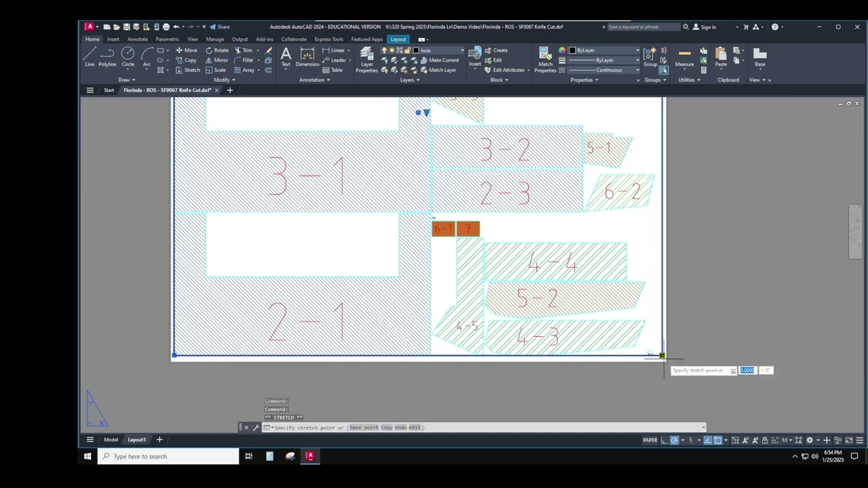
Task: Expand the Layers panel
Action: coord(410,80)
